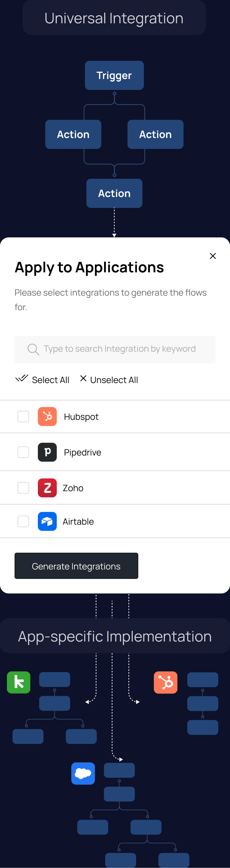Select the left Action node under Trigger
Image resolution: width=230 pixels, height=868 pixels.
[x=73, y=134]
